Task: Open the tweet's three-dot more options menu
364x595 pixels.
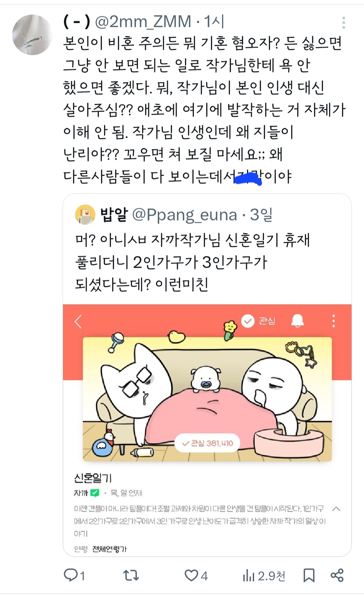Action: pyautogui.click(x=343, y=23)
